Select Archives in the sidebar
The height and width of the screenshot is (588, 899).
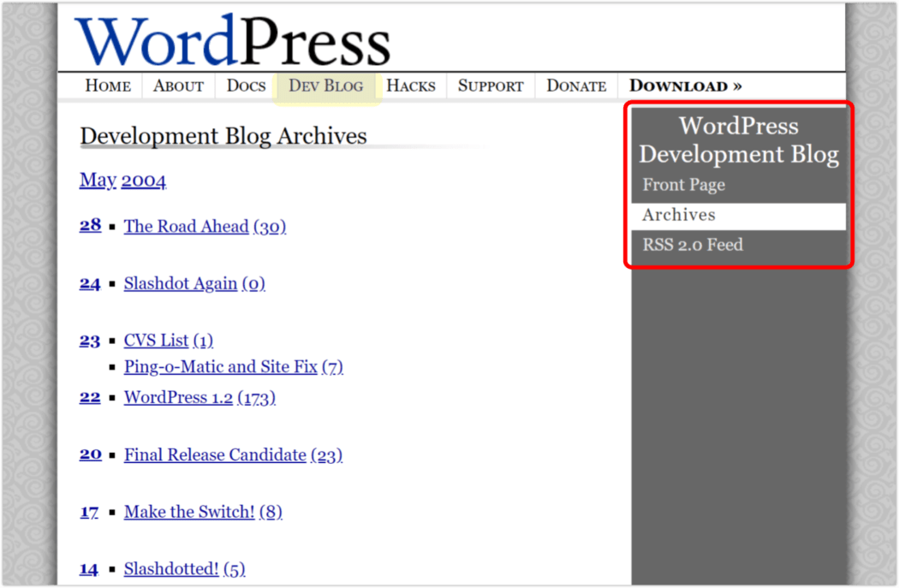(678, 216)
